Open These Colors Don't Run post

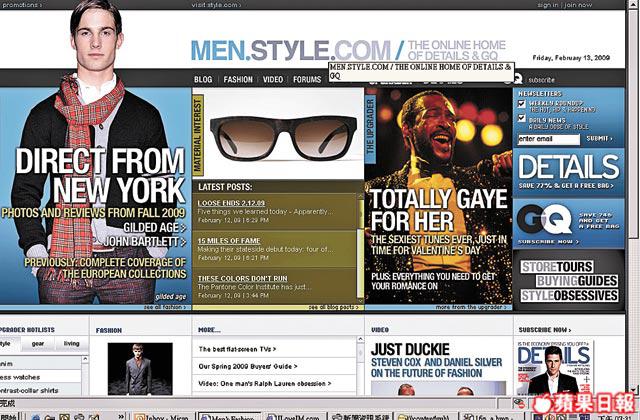point(242,278)
